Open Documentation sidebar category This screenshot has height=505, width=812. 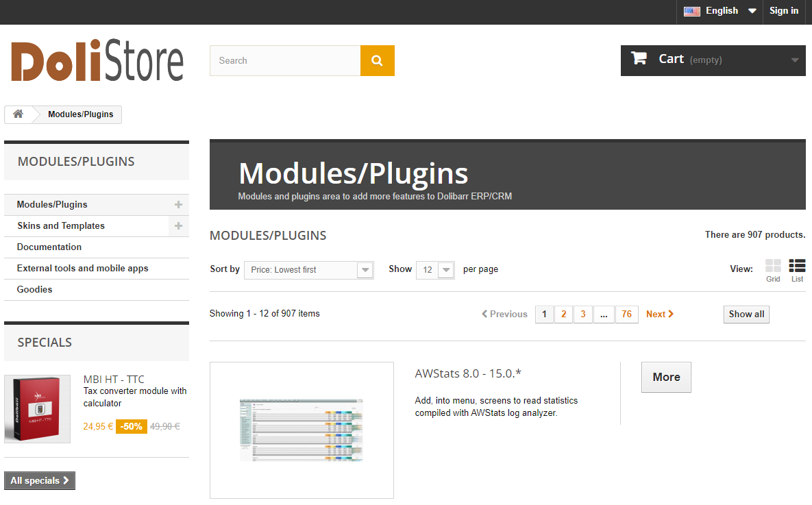tap(49, 247)
